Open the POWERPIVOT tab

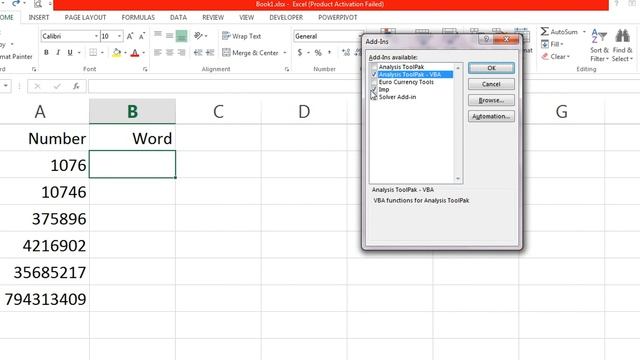338,18
